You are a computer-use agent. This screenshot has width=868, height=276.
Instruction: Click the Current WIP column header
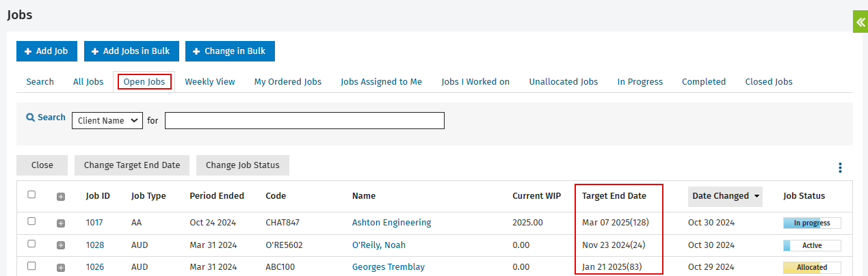(x=536, y=196)
